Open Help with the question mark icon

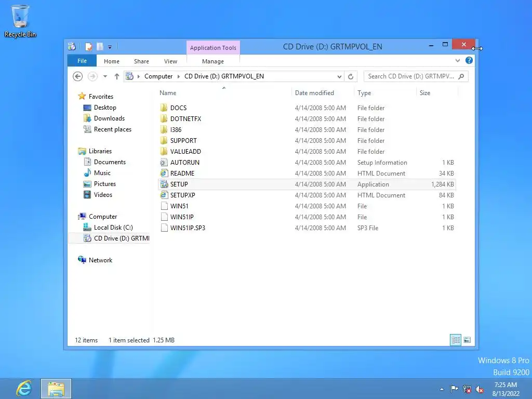469,60
